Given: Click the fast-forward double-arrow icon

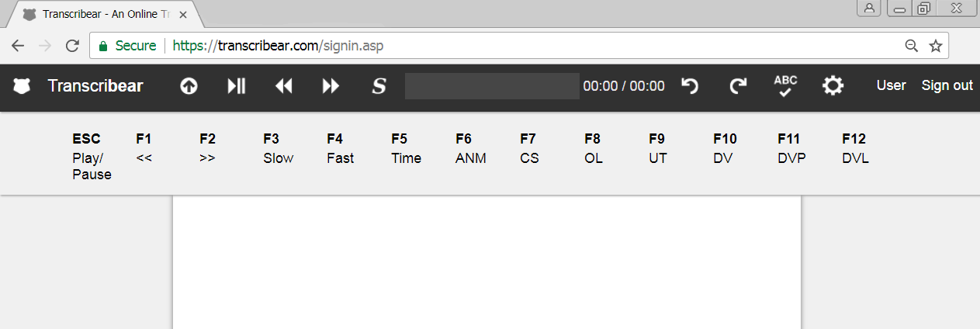Looking at the screenshot, I should (x=331, y=86).
